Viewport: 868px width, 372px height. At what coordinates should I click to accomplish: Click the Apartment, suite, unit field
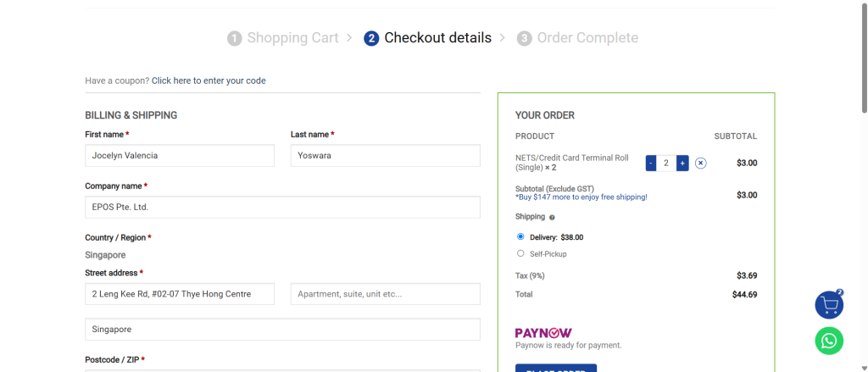tap(385, 294)
